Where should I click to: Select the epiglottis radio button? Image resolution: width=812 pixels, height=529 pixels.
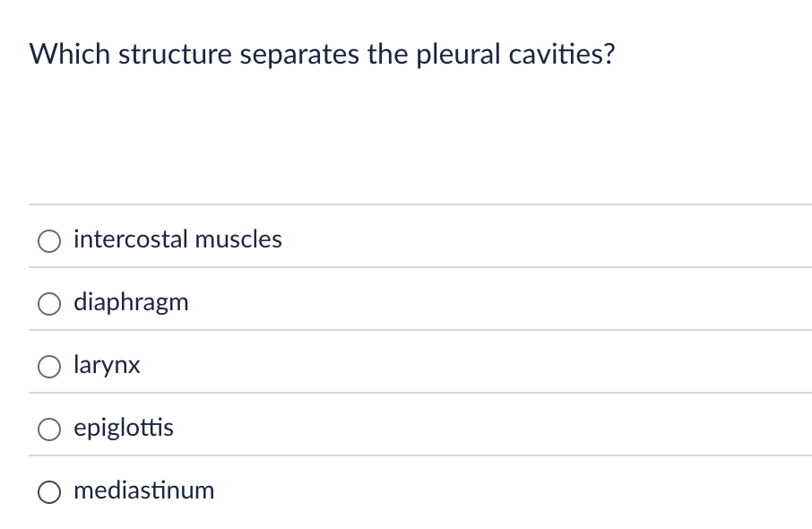coord(49,429)
